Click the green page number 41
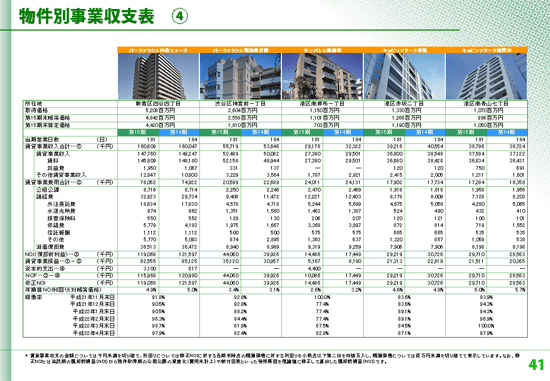Image resolution: width=550 pixels, height=381 pixels. click(536, 365)
